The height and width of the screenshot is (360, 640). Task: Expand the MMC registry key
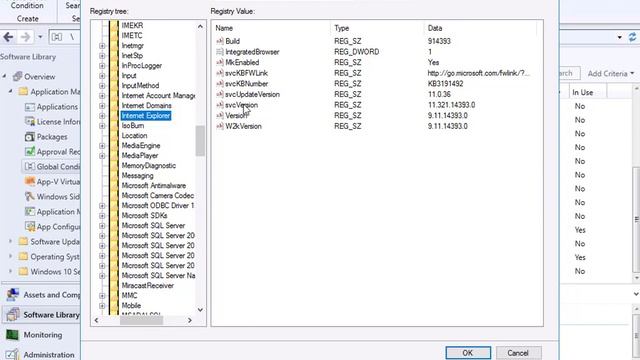click(x=102, y=296)
